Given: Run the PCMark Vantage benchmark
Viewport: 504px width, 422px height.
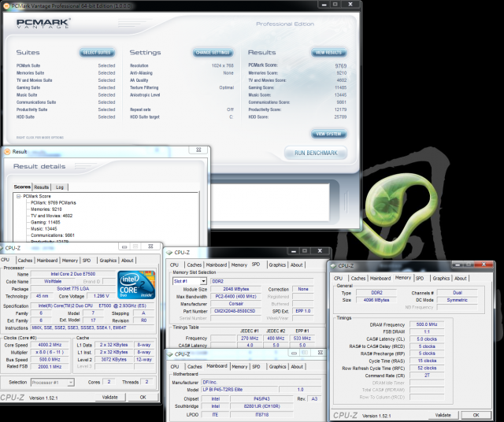Looking at the screenshot, I should pos(316,153).
